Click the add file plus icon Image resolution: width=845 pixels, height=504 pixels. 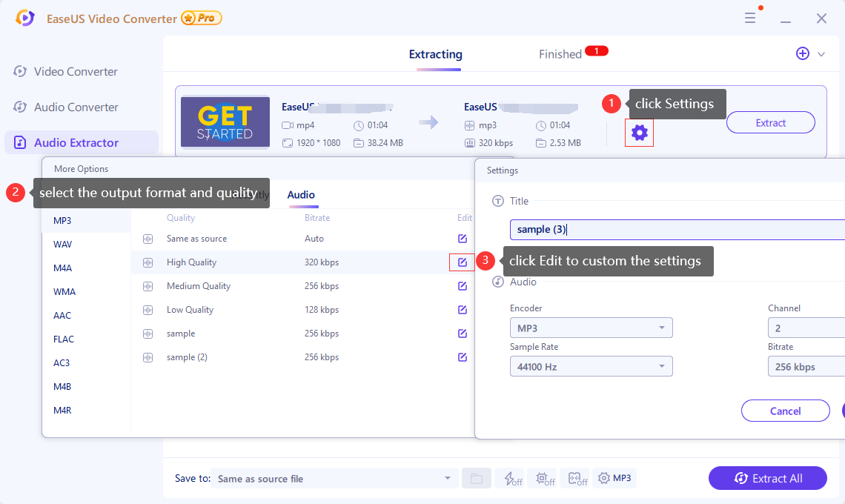pyautogui.click(x=803, y=53)
